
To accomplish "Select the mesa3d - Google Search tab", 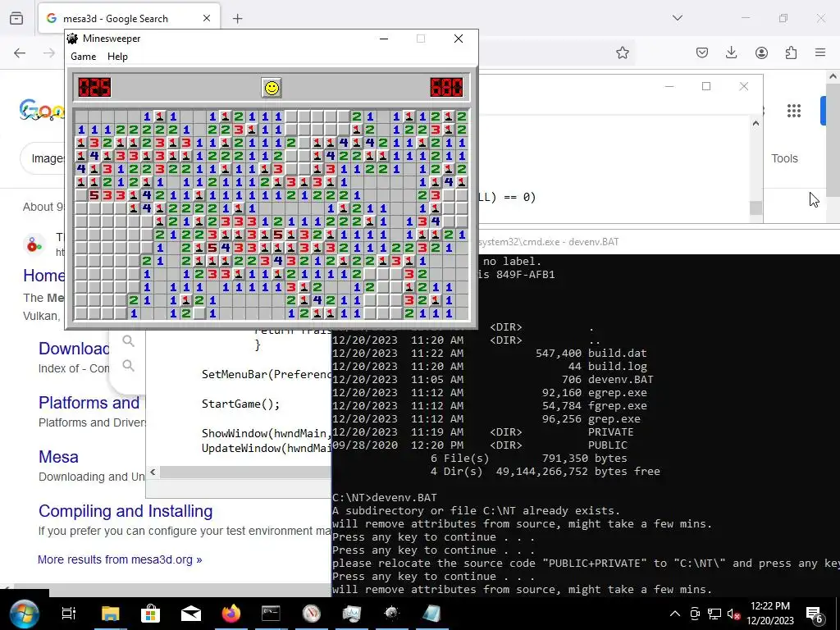I will pos(129,19).
